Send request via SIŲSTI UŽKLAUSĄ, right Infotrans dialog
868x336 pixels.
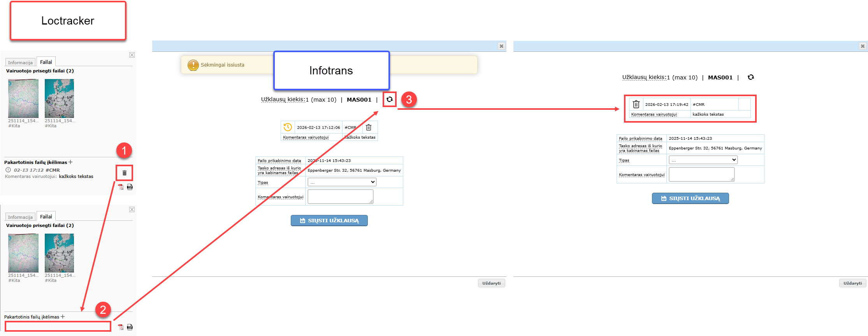tap(691, 198)
